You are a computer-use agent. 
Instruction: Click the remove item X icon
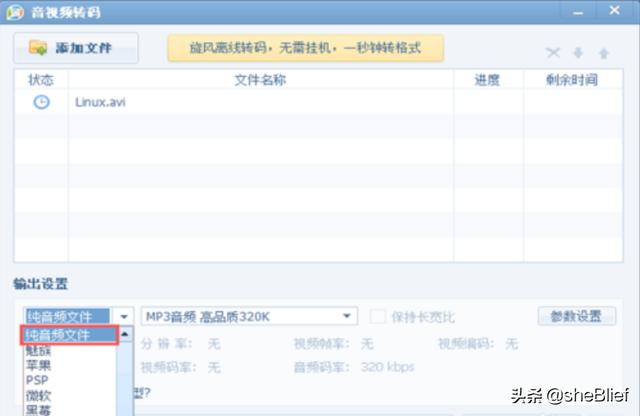553,53
